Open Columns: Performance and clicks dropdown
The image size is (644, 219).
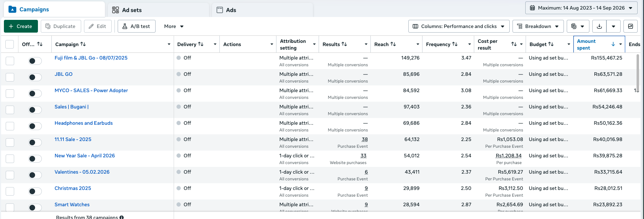point(459,26)
